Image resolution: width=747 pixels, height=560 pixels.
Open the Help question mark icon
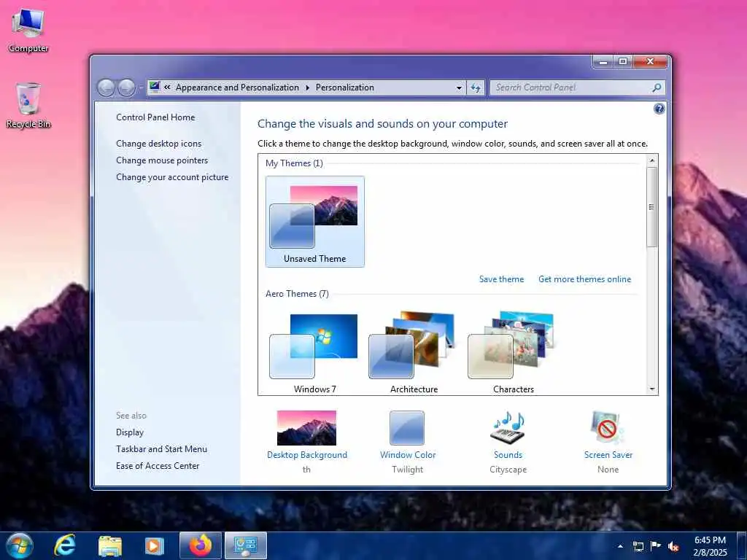pyautogui.click(x=659, y=109)
